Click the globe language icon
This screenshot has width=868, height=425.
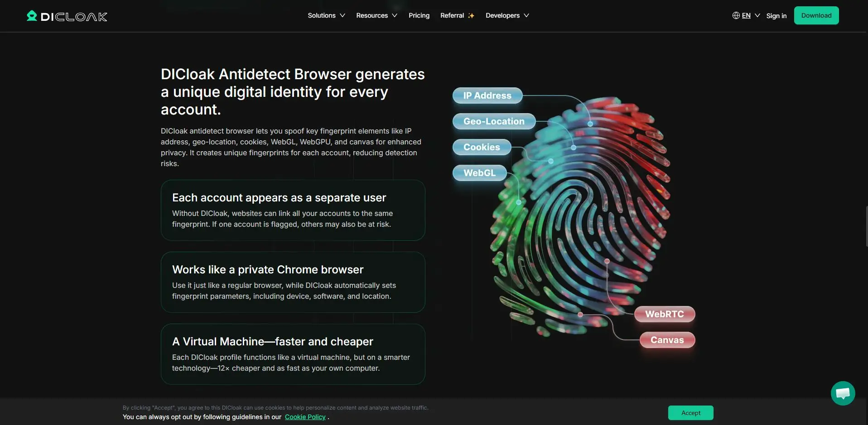click(736, 15)
